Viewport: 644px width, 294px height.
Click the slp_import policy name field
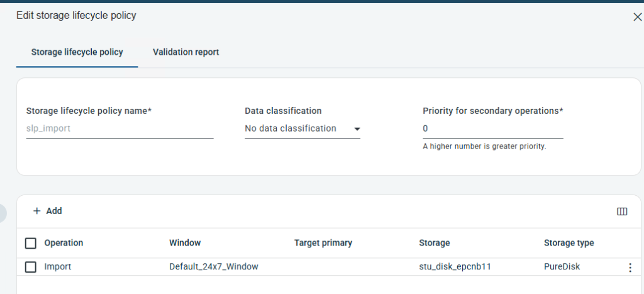[119, 129]
